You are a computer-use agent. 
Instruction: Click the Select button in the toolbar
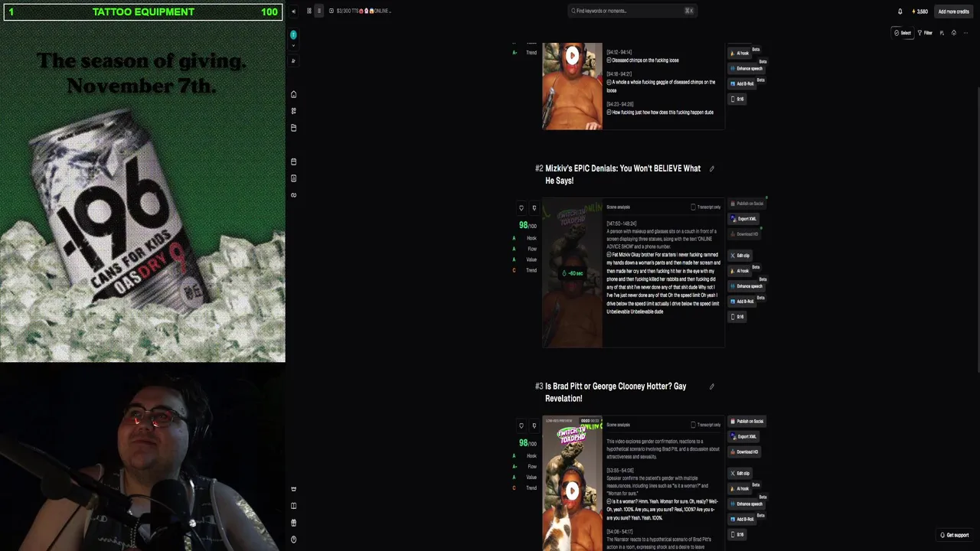click(x=903, y=33)
